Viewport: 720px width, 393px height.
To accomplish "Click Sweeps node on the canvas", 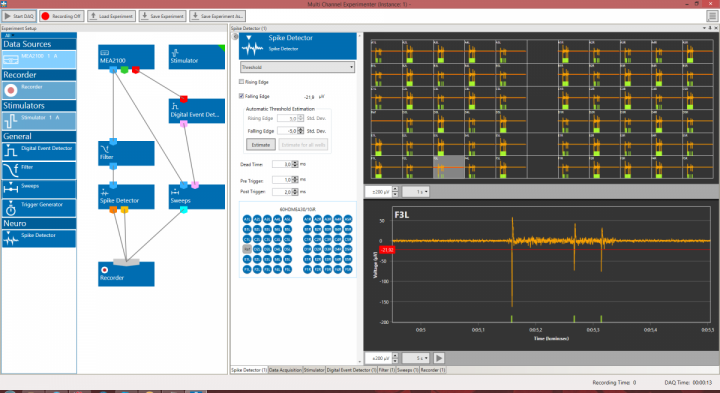I will (x=197, y=197).
